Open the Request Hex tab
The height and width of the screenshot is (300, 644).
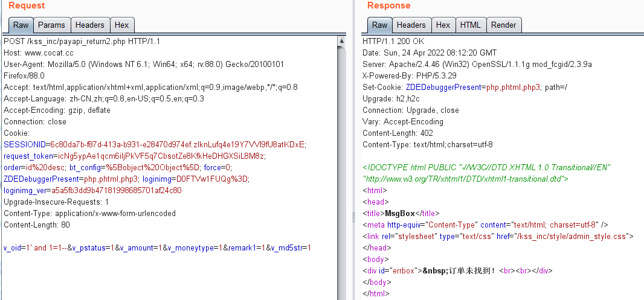tap(121, 25)
